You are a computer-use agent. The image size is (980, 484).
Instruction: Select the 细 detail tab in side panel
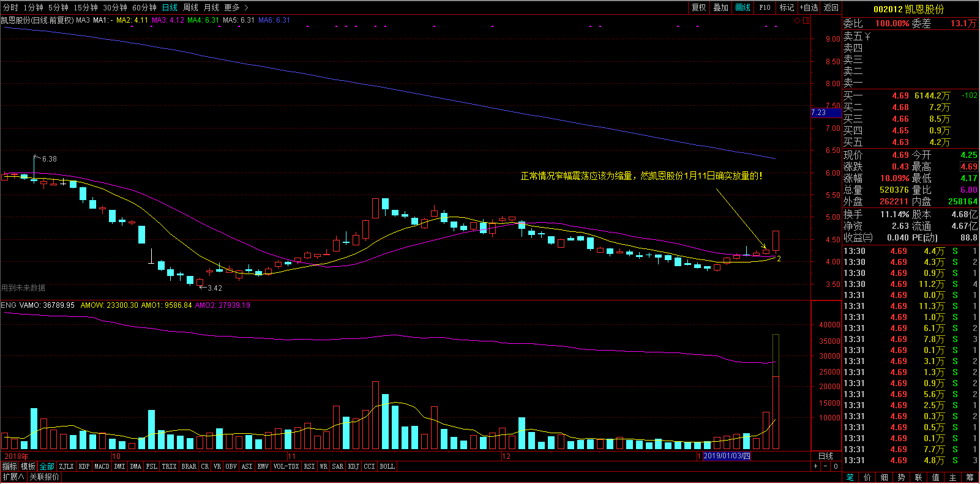885,477
